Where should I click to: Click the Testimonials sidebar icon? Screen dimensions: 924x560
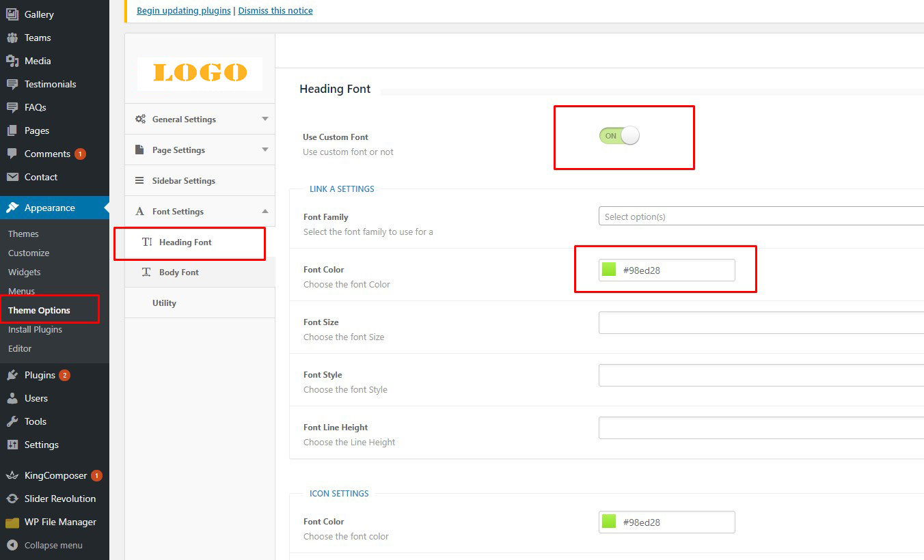pyautogui.click(x=12, y=84)
